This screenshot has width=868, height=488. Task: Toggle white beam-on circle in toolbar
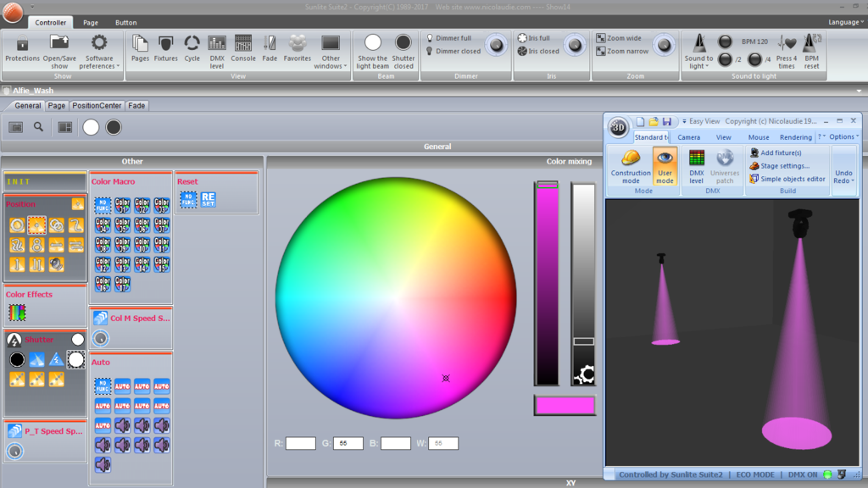click(91, 127)
